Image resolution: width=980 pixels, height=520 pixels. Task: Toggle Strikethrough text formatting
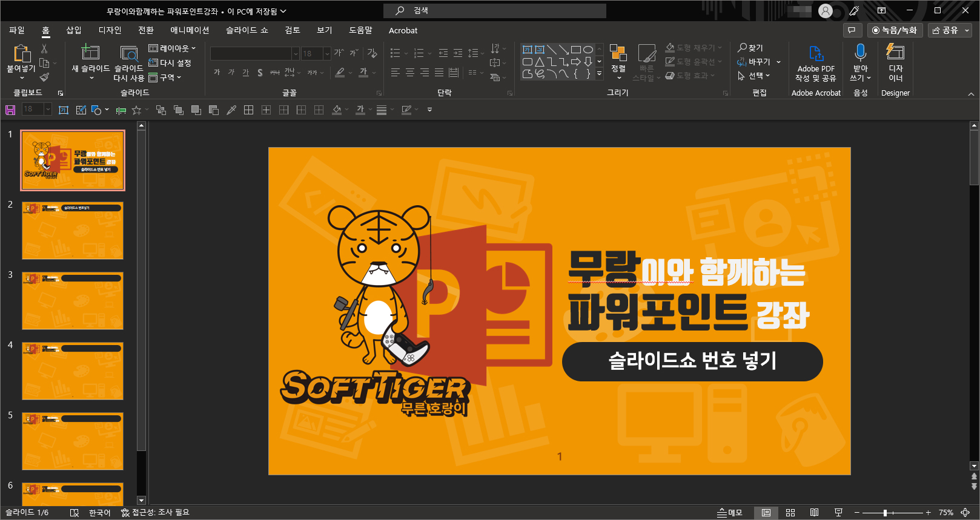coord(274,73)
